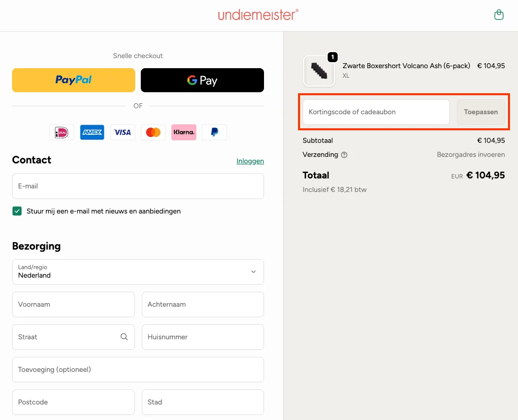This screenshot has width=518, height=420.
Task: Focus the E-mail input field
Action: pos(138,186)
